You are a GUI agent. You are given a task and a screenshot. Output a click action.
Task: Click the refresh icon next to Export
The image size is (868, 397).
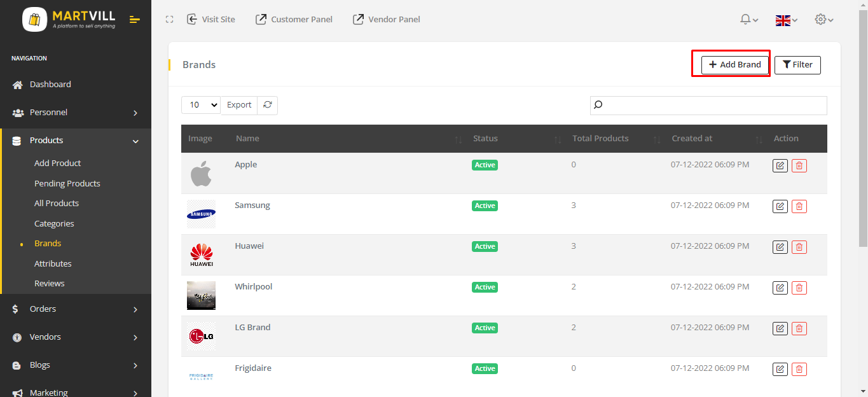click(268, 105)
